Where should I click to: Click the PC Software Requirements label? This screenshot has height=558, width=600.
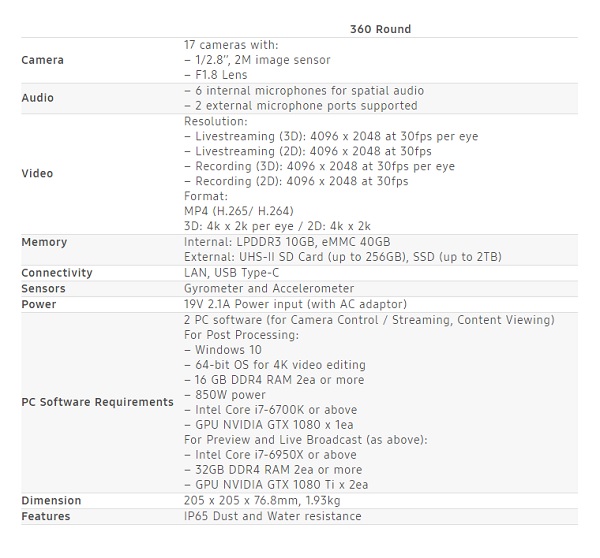97,402
